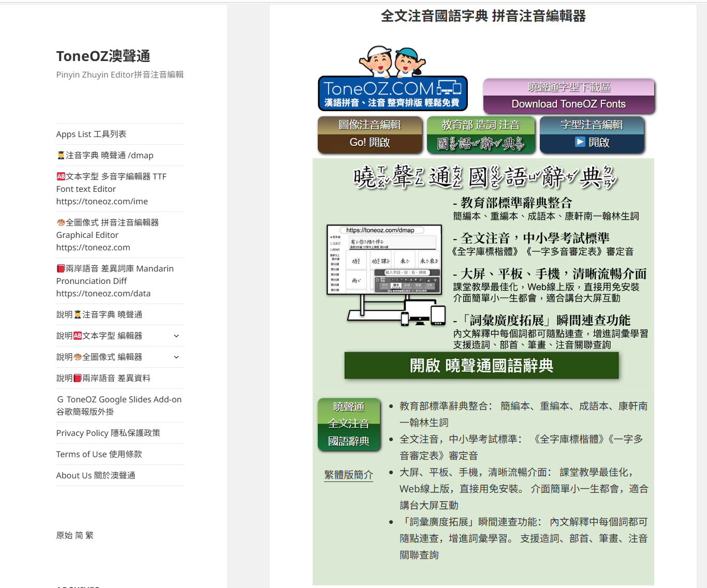This screenshot has width=707, height=588.
Task: Switch language to 简 (Simplified)
Action: (79, 535)
